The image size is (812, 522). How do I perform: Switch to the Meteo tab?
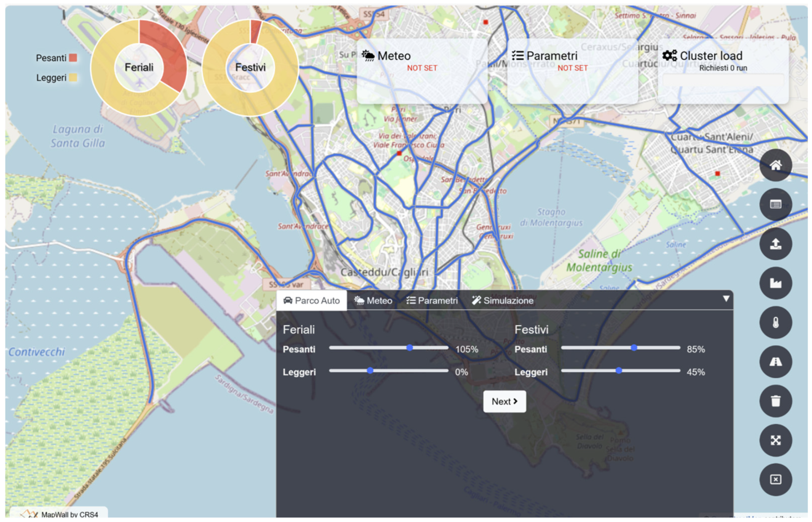point(373,301)
